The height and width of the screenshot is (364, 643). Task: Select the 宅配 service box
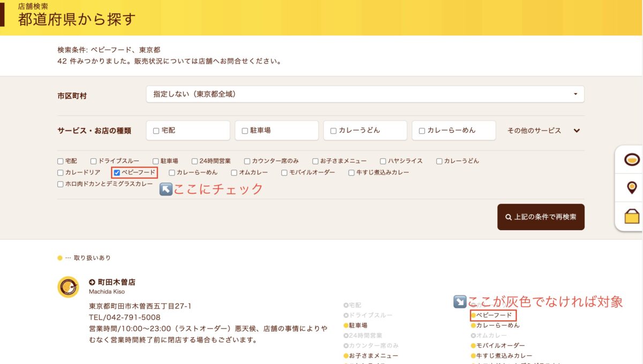(188, 131)
